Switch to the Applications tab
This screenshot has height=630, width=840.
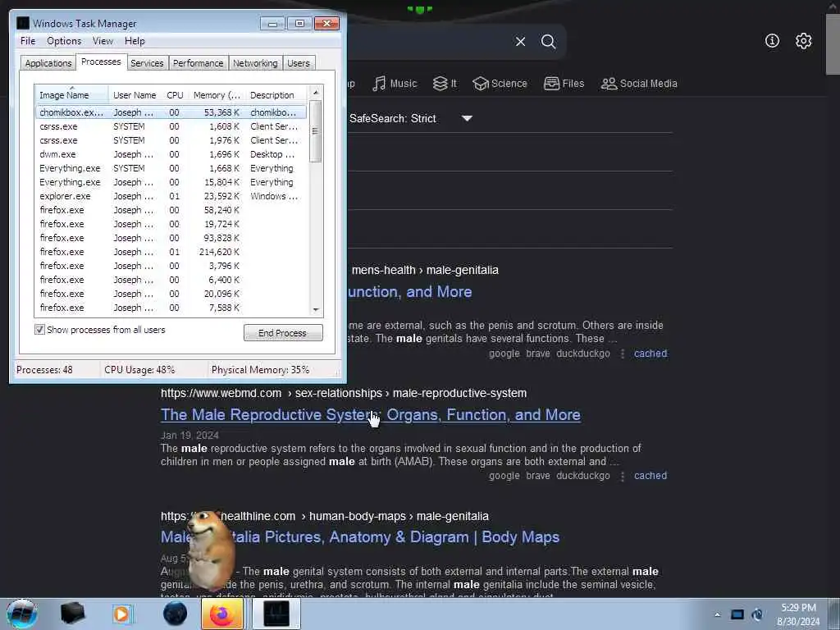48,63
